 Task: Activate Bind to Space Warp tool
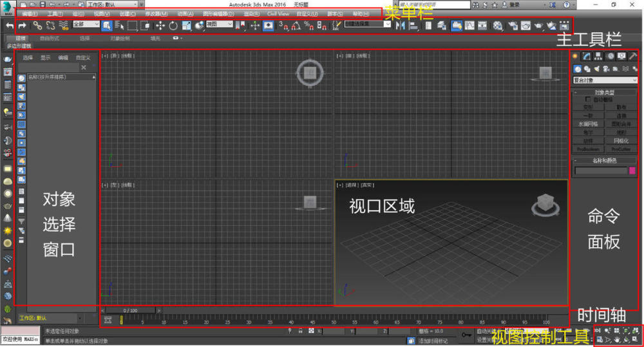point(63,26)
